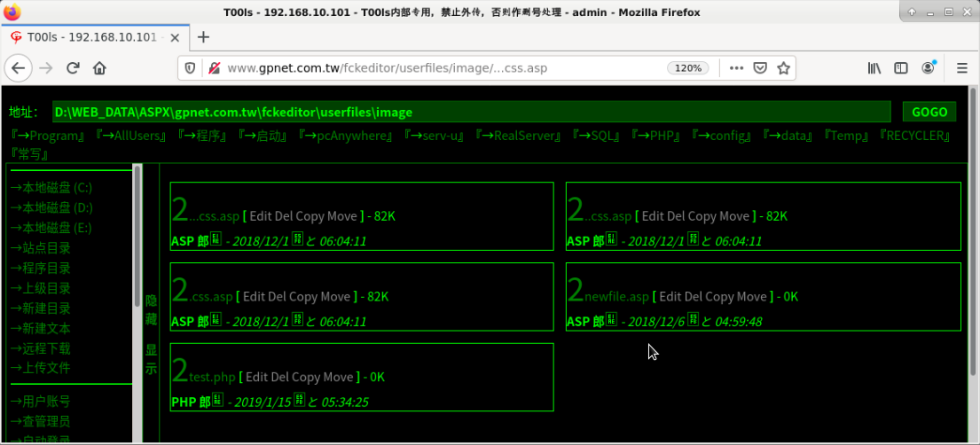Open the .css.asp file link
980x445 pixels.
[210, 297]
